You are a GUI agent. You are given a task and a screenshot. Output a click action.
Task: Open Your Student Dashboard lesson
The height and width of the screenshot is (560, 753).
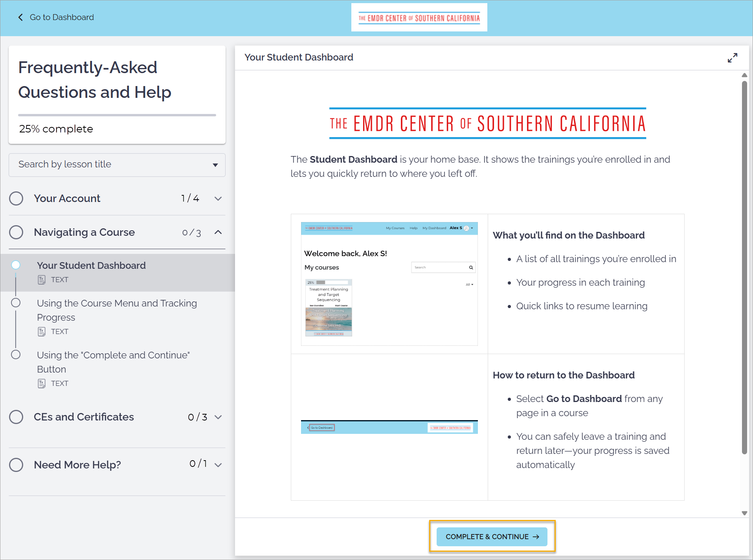pyautogui.click(x=118, y=272)
